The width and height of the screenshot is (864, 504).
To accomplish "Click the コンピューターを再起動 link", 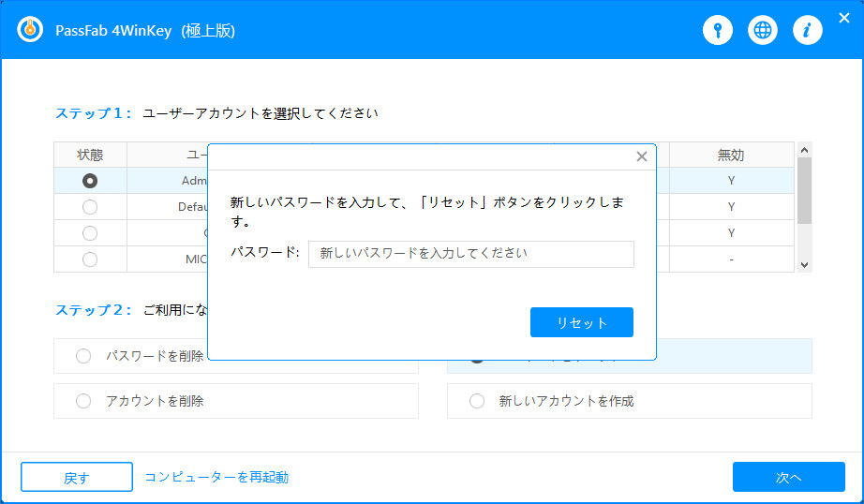I will coord(216,477).
